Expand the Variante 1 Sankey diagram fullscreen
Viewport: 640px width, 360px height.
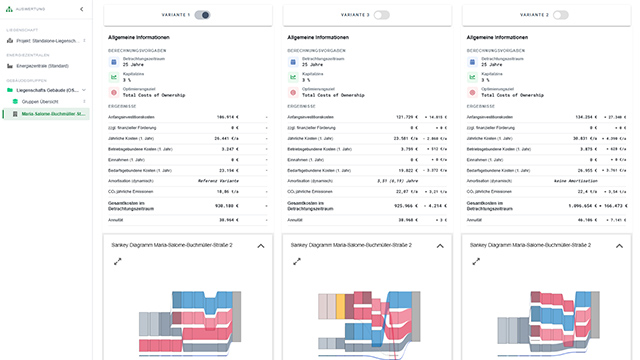(118, 262)
